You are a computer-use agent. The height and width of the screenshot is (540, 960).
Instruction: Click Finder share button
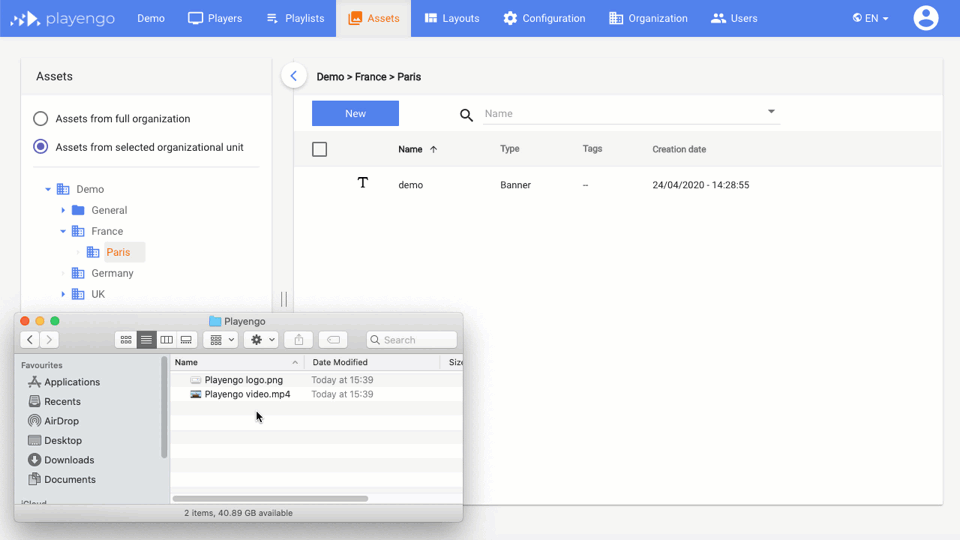point(299,340)
